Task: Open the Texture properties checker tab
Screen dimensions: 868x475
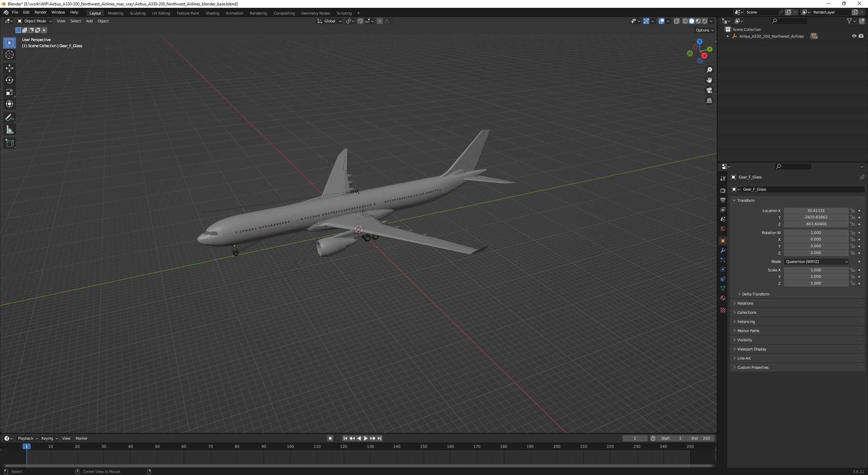Action: point(723,310)
